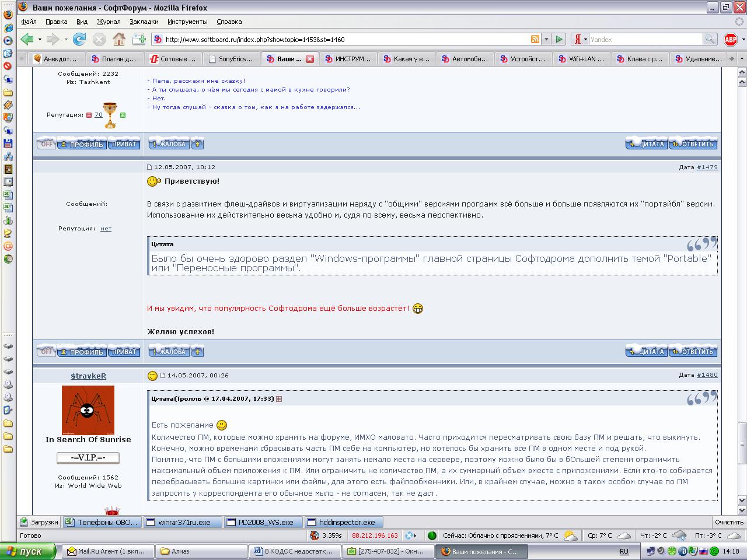Lower reputation with the red minus
The height and width of the screenshot is (560, 747).
[89, 115]
